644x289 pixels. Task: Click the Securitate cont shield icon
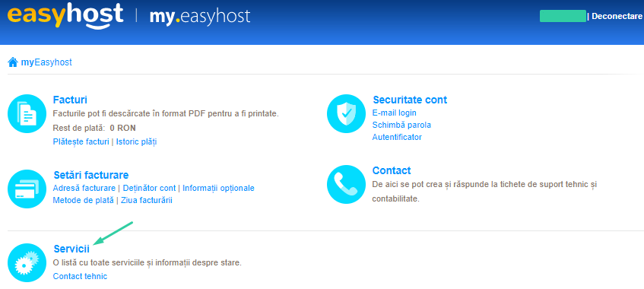(346, 113)
